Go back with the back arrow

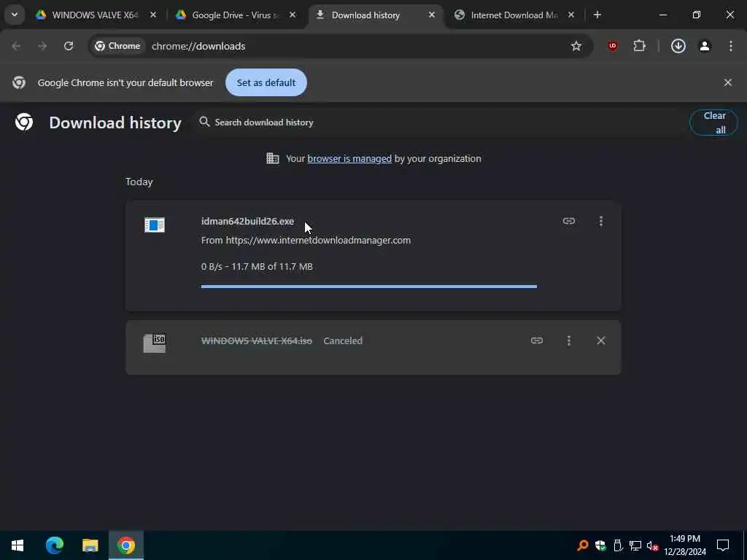pos(16,46)
